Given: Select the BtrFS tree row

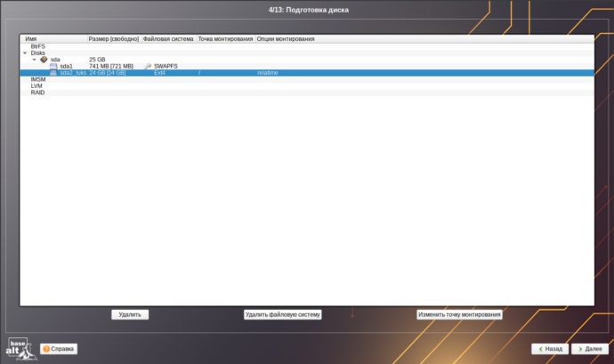Looking at the screenshot, I should point(307,46).
